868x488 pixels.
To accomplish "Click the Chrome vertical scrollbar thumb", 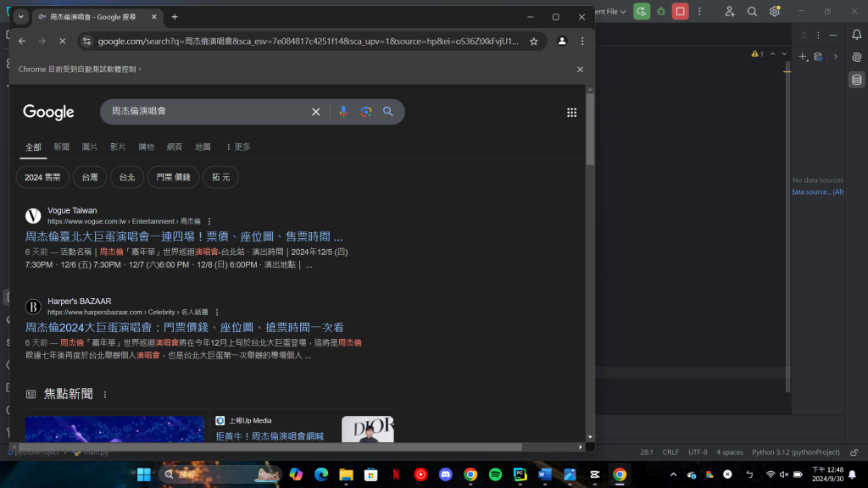I will pos(590,129).
